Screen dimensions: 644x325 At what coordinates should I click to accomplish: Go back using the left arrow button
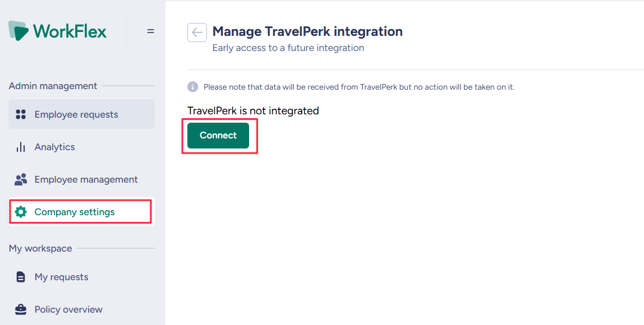click(197, 32)
